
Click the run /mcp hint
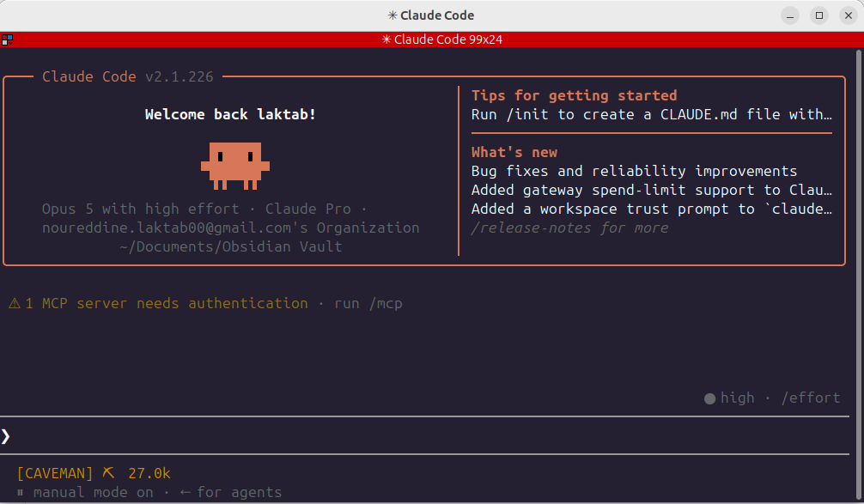[368, 303]
